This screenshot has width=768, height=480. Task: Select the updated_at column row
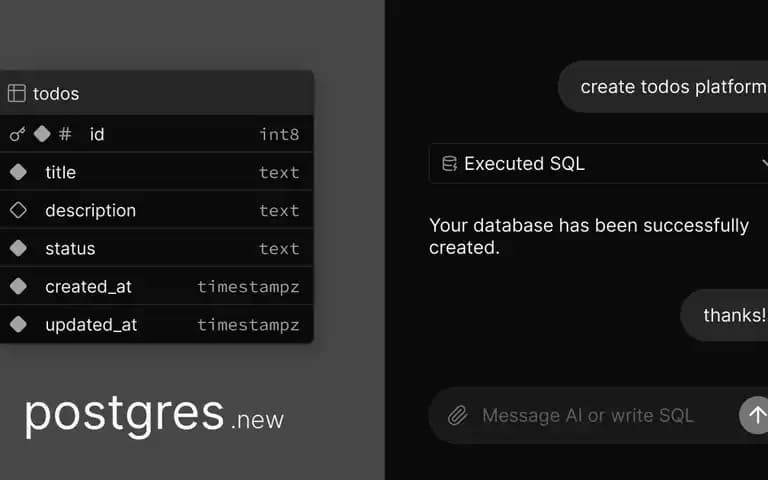point(156,324)
